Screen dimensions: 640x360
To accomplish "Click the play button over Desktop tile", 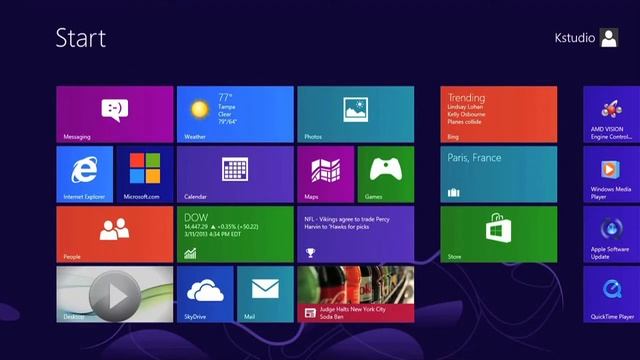I will click(115, 297).
